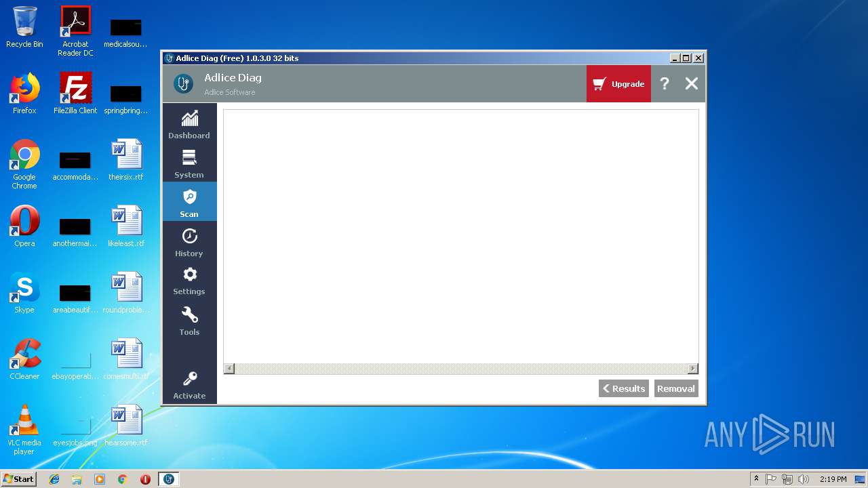Open the System section in the sidebar

tap(189, 163)
